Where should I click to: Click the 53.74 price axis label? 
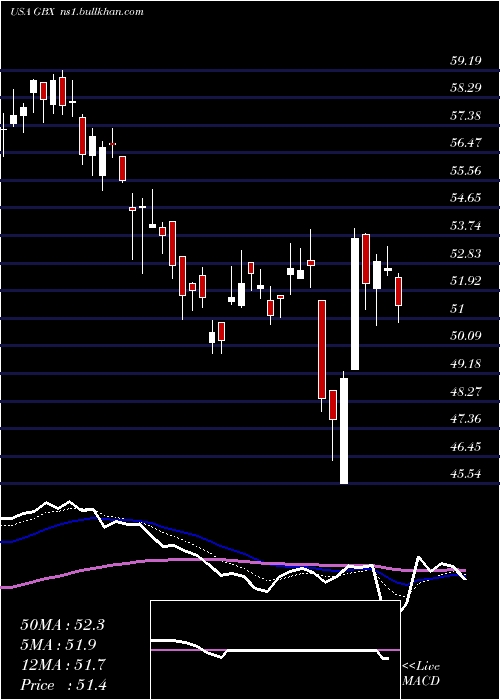465,226
